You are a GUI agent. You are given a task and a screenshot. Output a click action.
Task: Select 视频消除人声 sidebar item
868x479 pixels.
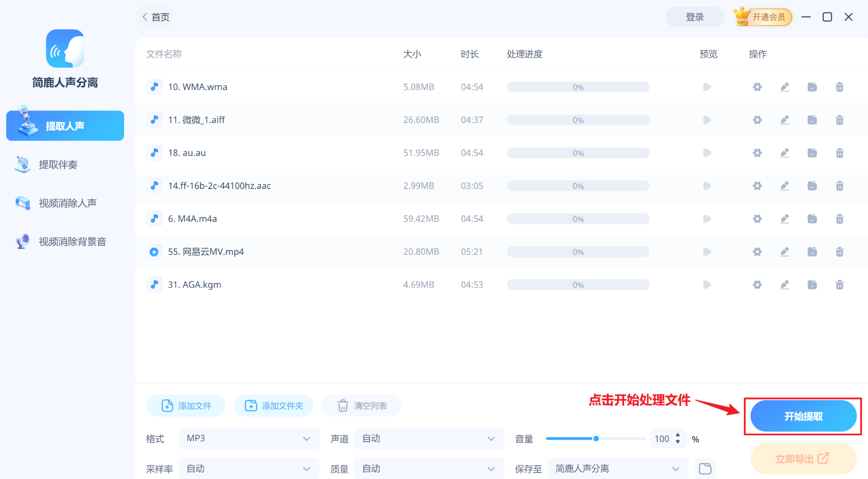pyautogui.click(x=67, y=203)
